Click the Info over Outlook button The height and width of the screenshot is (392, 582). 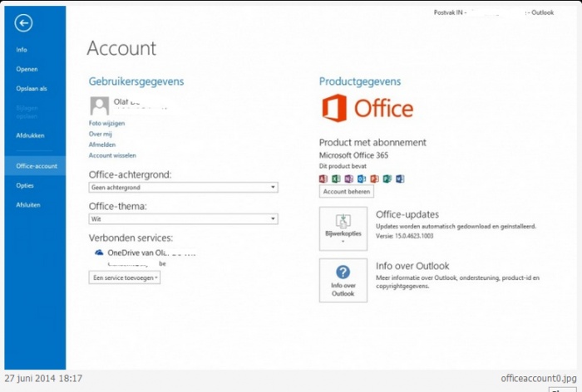[x=343, y=281]
